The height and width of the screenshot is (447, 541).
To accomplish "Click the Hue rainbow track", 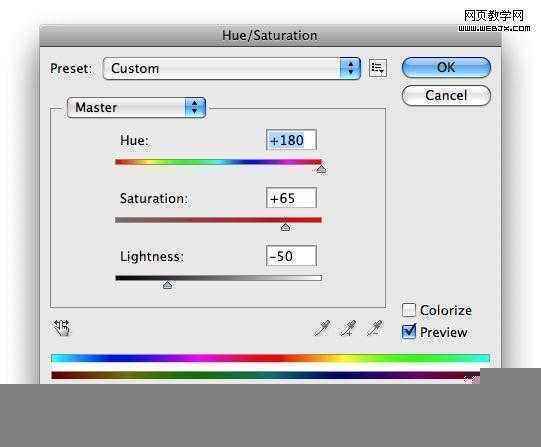I will 218,162.
